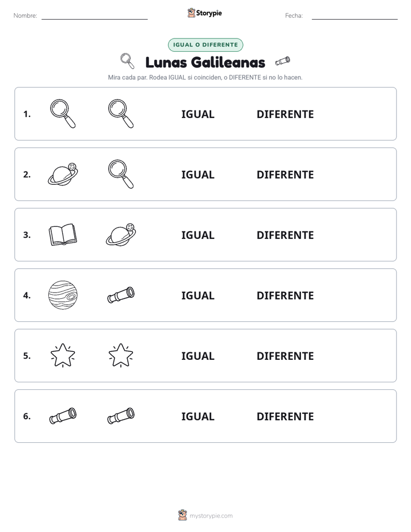Choose IGUAL in row 6

click(197, 416)
